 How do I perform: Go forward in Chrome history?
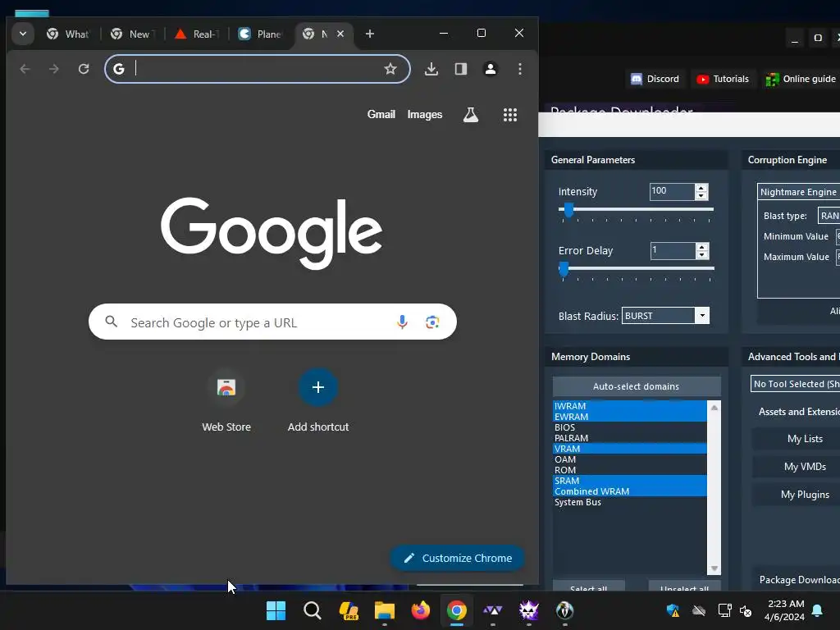pyautogui.click(x=53, y=69)
